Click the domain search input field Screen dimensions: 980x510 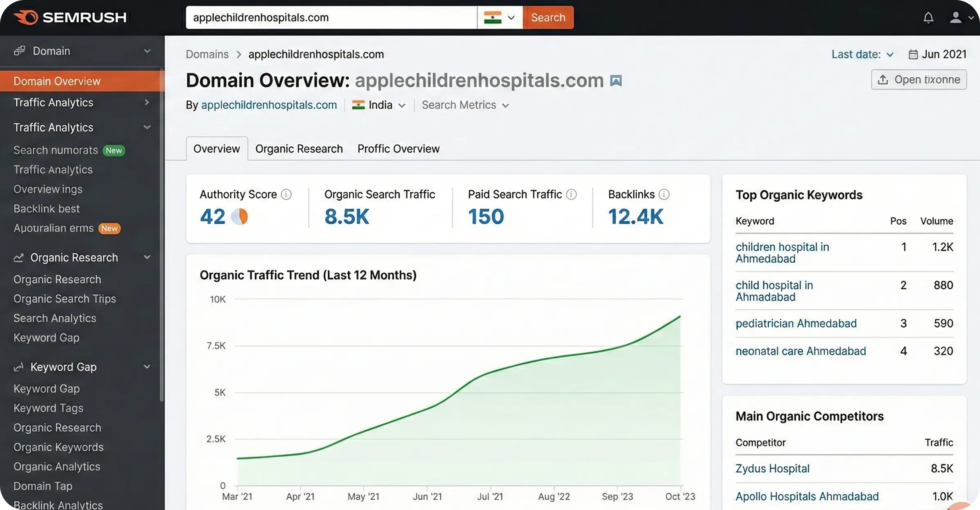pos(331,18)
